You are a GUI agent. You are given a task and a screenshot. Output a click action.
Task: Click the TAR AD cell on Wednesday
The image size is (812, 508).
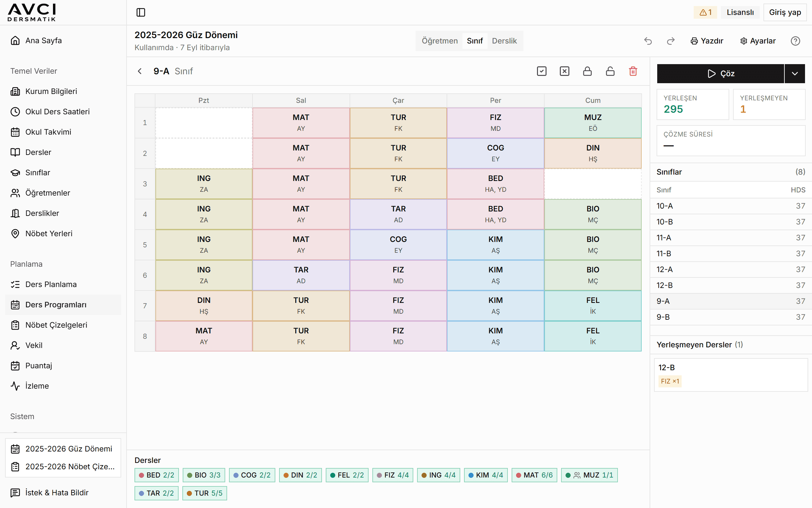398,214
